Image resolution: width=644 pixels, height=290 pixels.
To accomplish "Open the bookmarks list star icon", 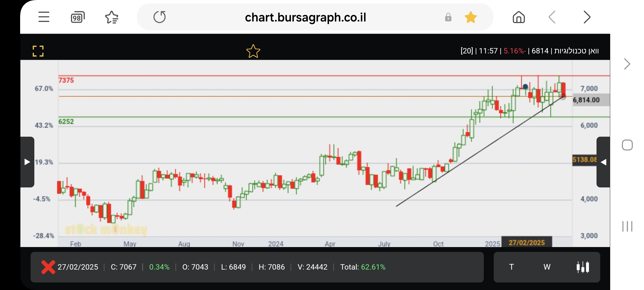I will (112, 17).
